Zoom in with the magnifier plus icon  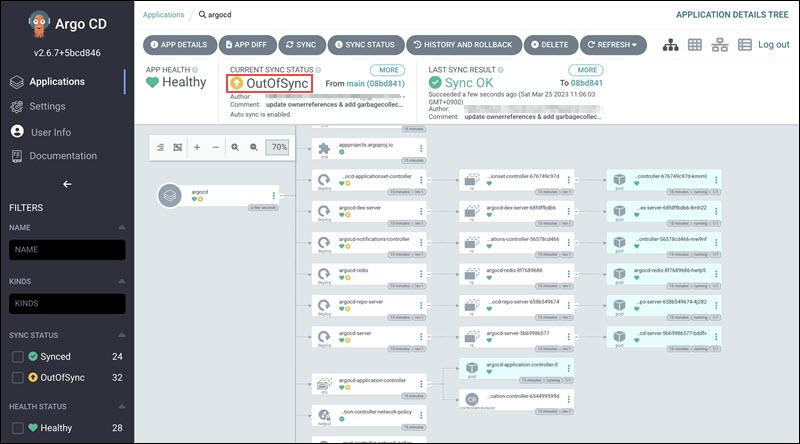(x=235, y=147)
